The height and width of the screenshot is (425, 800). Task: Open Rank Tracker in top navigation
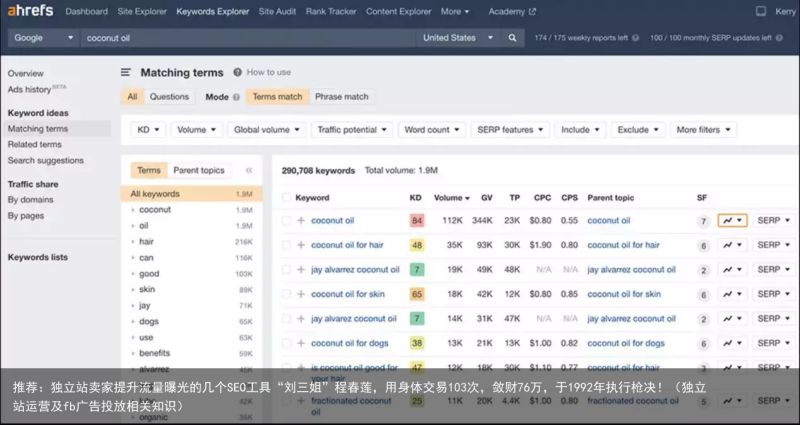coord(331,11)
